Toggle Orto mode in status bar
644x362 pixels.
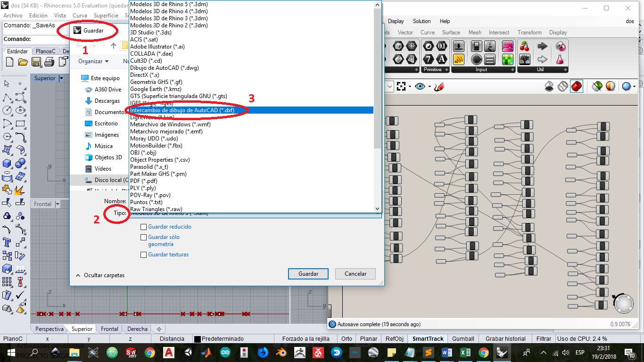tap(347, 339)
